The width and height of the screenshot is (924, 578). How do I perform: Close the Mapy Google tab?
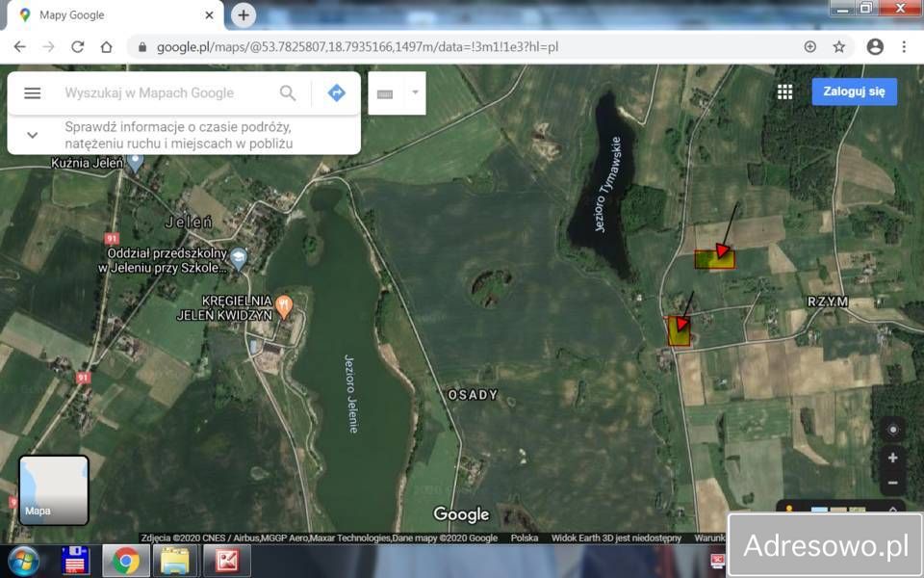[x=209, y=15]
